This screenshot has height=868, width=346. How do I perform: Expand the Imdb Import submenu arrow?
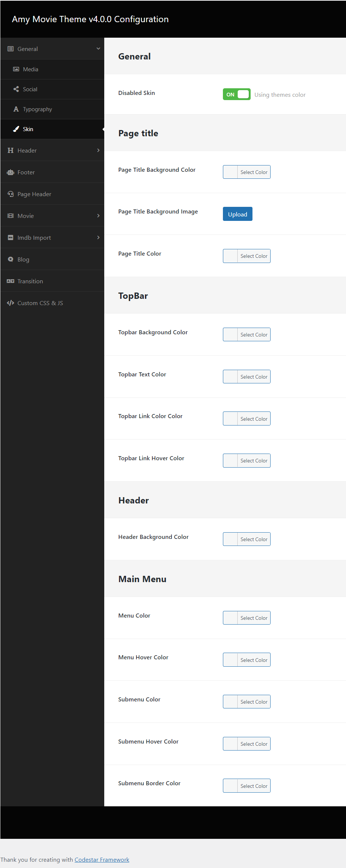98,237
